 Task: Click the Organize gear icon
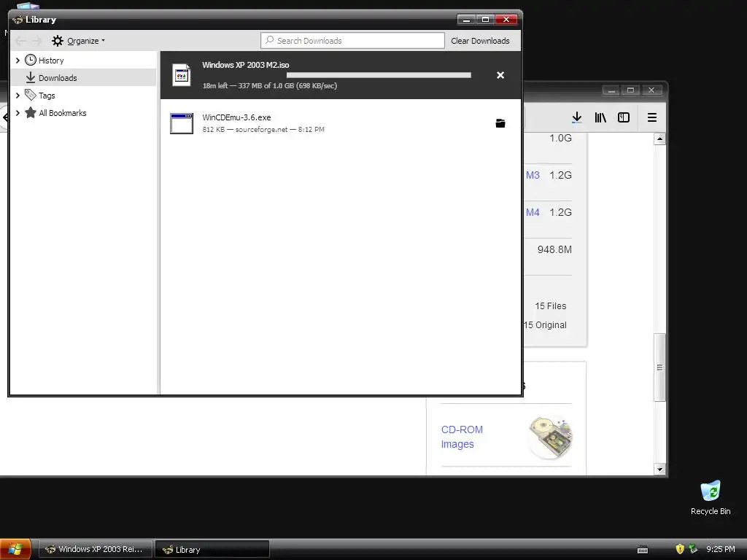pyautogui.click(x=58, y=41)
